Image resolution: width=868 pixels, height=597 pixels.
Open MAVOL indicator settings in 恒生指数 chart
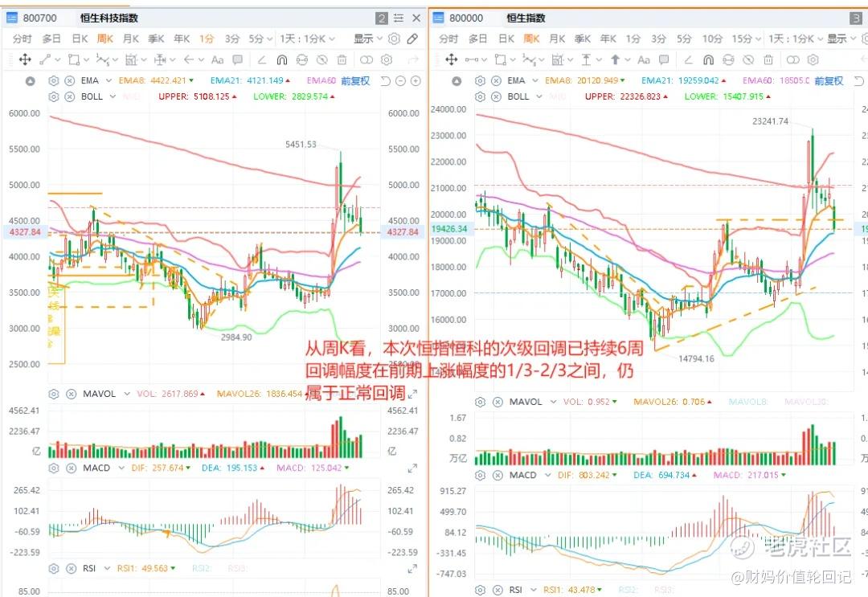pyautogui.click(x=480, y=402)
